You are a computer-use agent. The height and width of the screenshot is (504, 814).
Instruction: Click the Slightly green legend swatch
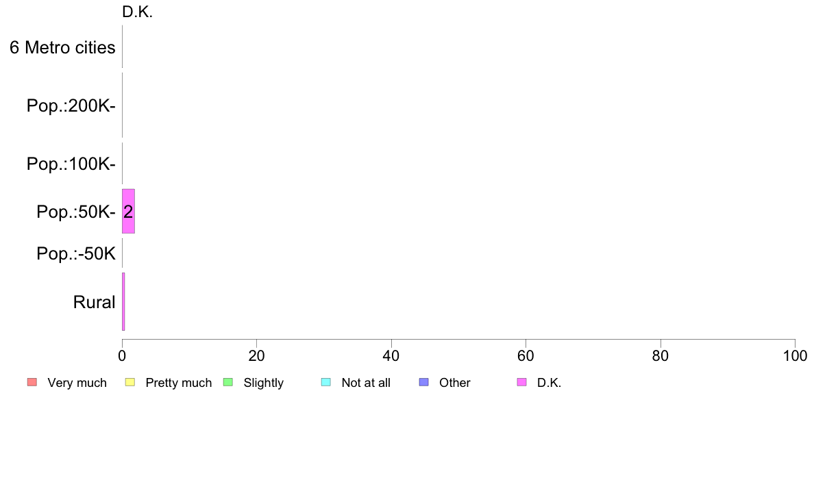coord(228,383)
